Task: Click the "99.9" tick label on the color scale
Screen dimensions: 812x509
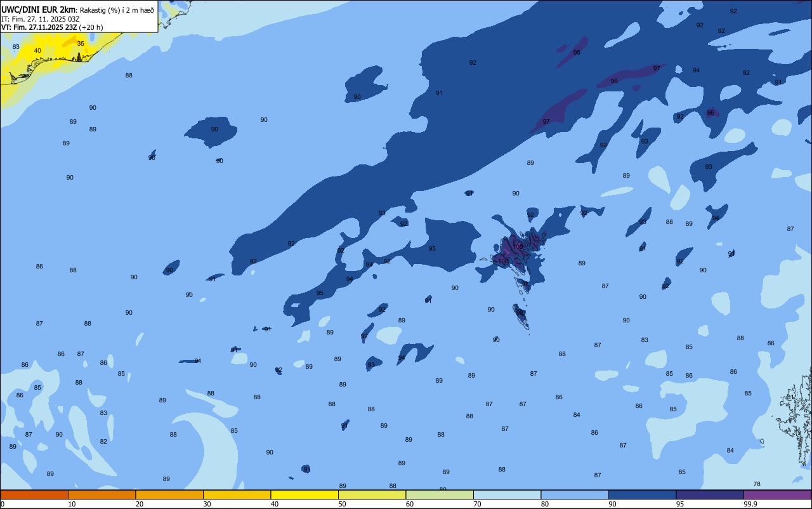Action: tap(750, 504)
